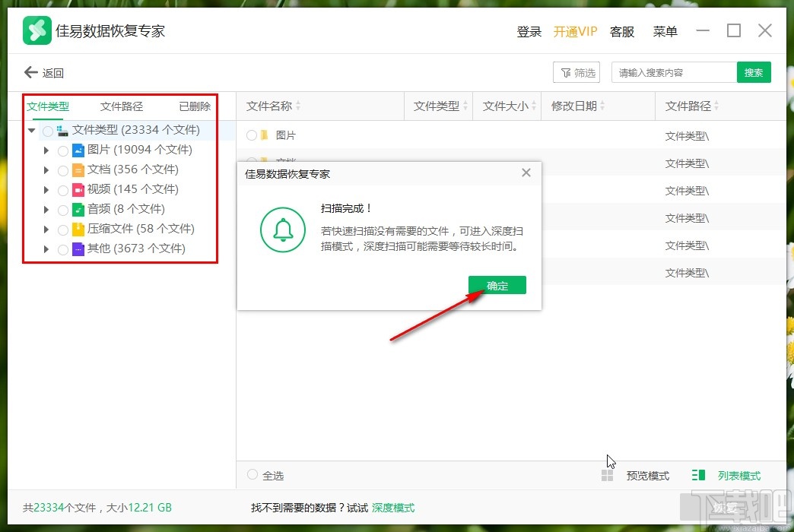Click the Audio category icon in tree
Viewport: 794px width, 532px height.
click(x=78, y=209)
